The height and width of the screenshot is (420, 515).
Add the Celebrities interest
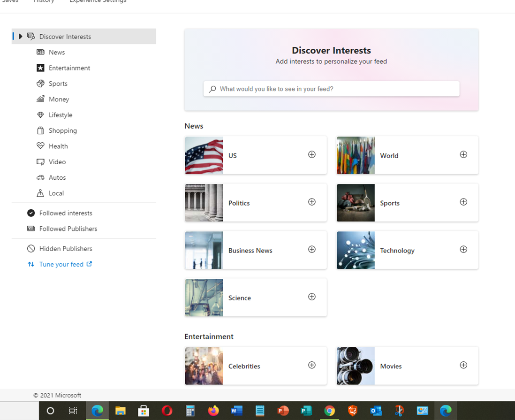pyautogui.click(x=311, y=365)
